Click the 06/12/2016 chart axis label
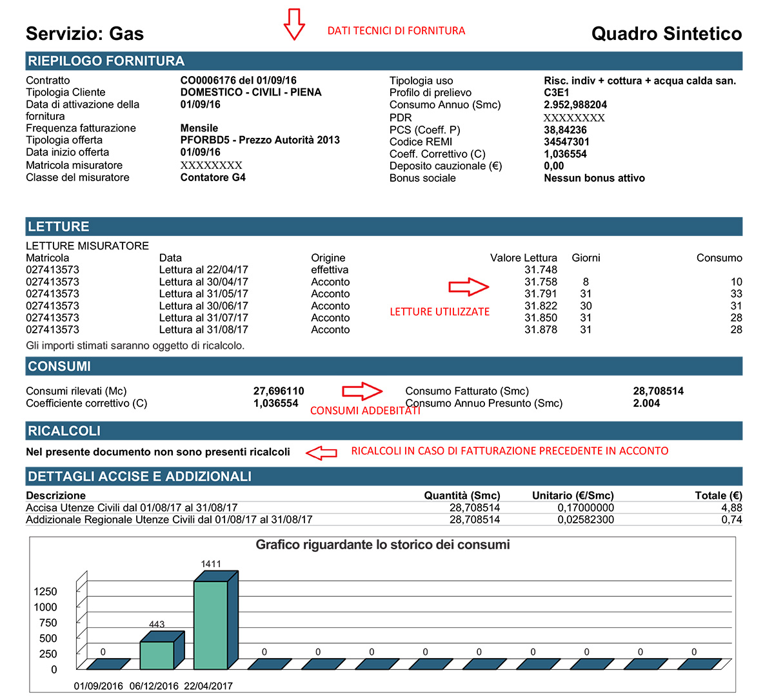 click(x=154, y=686)
